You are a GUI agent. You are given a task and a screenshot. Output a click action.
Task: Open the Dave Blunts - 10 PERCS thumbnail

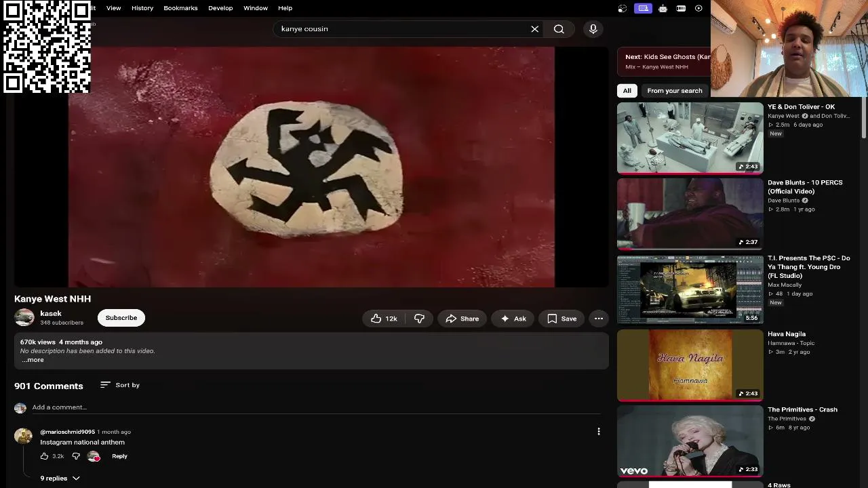click(690, 214)
